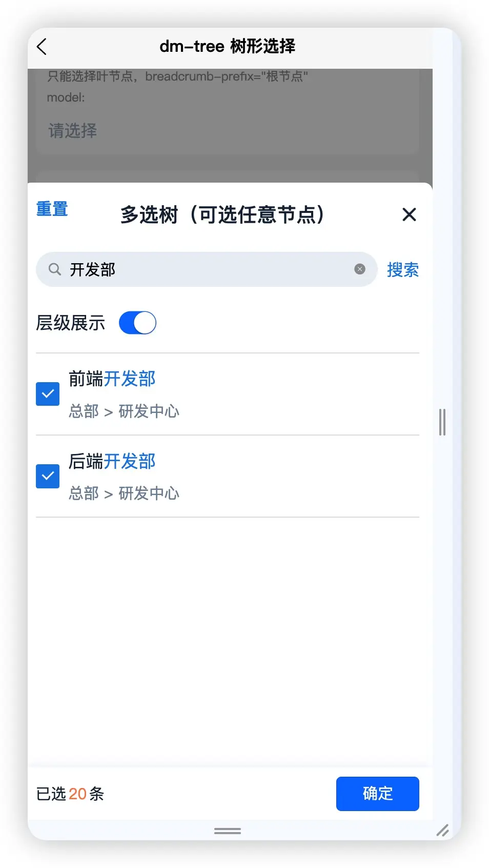Uncheck the 前端开发部 checkbox
The width and height of the screenshot is (489, 868).
(48, 394)
